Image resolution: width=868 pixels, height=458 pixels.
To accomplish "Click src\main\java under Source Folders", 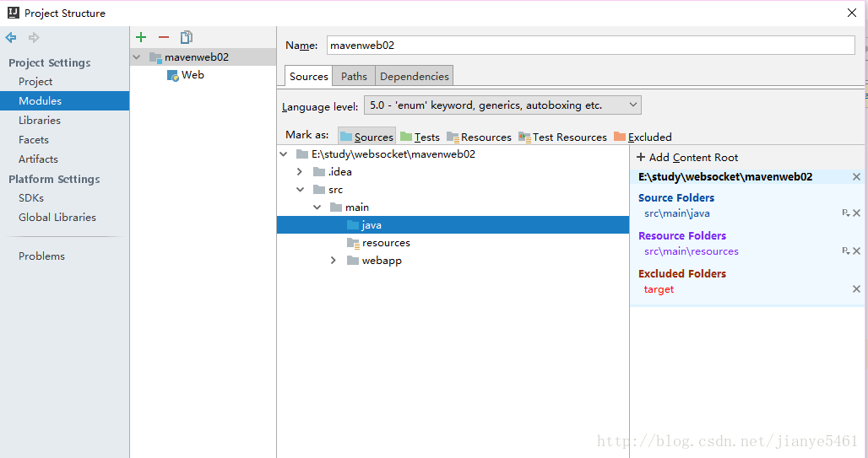I will [x=677, y=213].
